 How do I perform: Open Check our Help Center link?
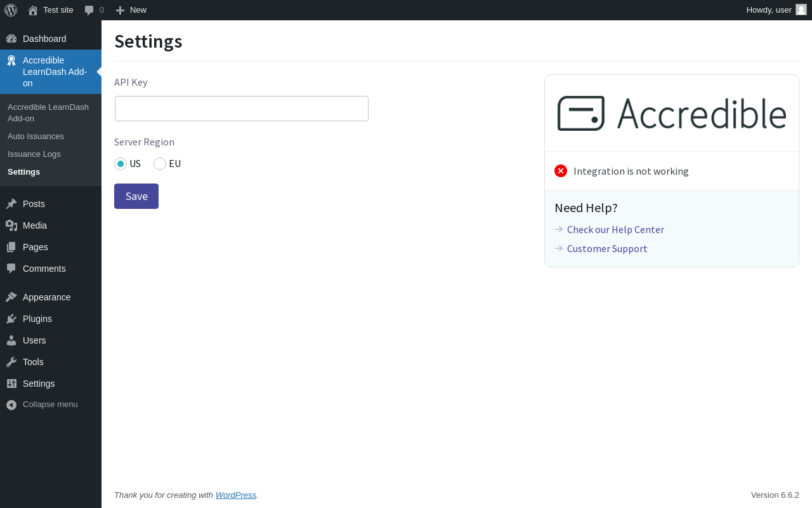coord(615,229)
